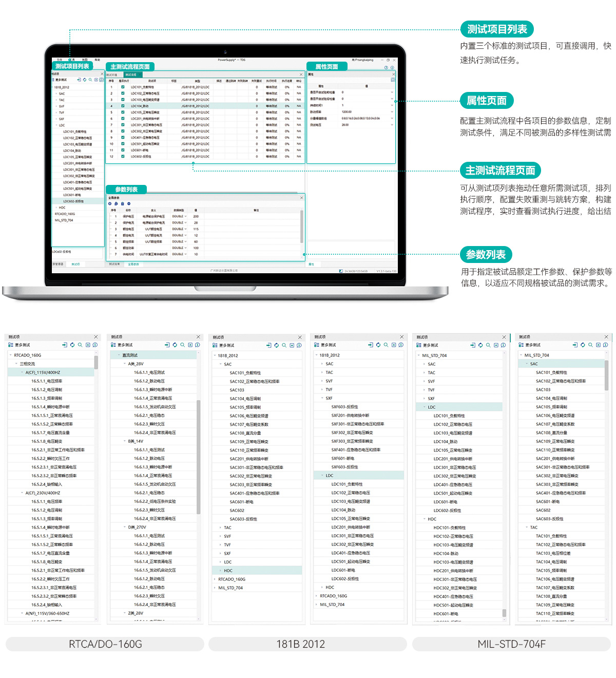This screenshot has height=678, width=616.
Task: Click the remove minus icon in 全局参数 toolbar
Action: pyautogui.click(x=128, y=204)
